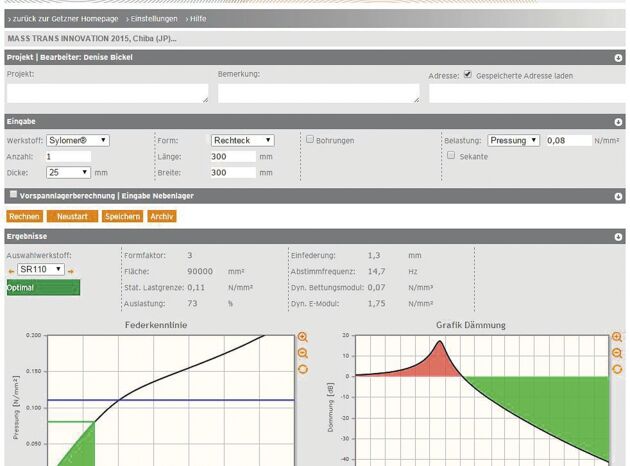Select the next material with right arrow
The image size is (630, 466).
click(x=71, y=270)
